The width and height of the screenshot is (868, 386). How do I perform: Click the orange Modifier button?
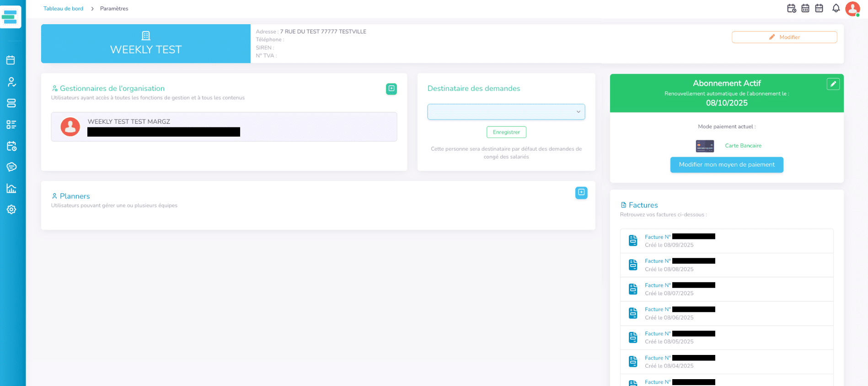pos(784,37)
